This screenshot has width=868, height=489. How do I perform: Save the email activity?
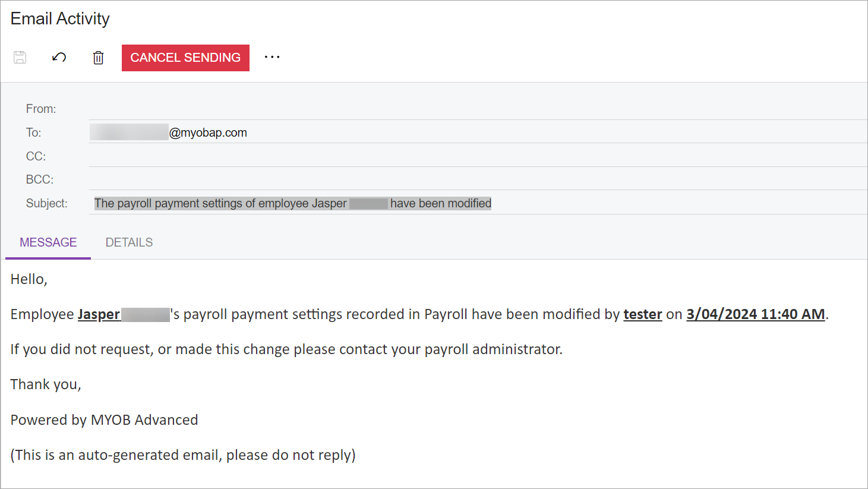[x=20, y=57]
